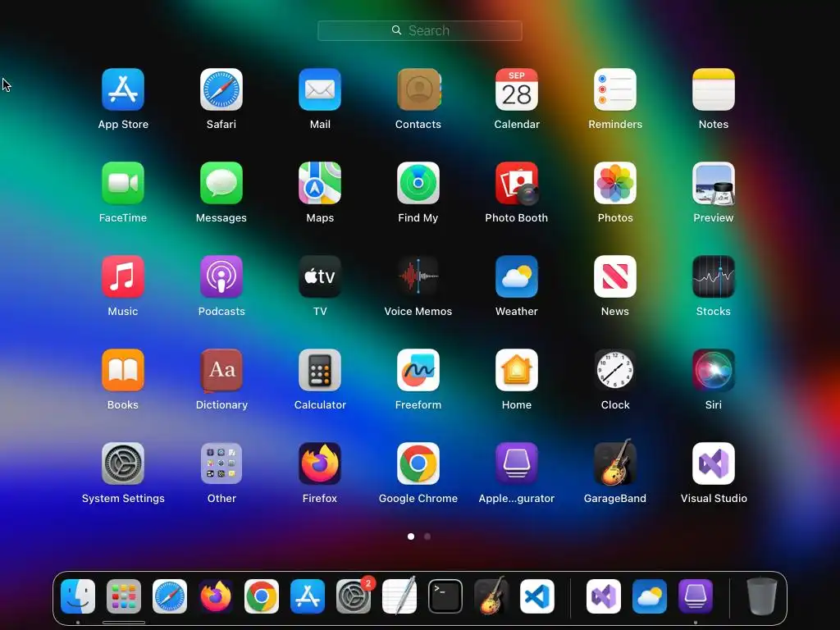Open Weather app in Launchpad grid

pos(517,276)
